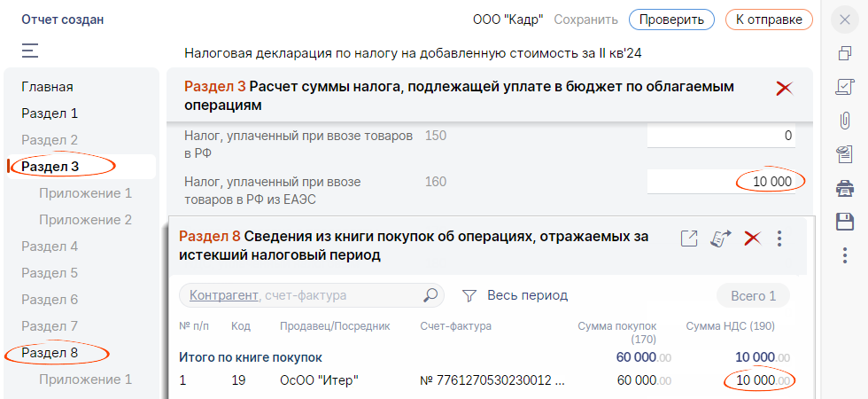Collapse the sidebar using hamburger icon

pyautogui.click(x=30, y=51)
